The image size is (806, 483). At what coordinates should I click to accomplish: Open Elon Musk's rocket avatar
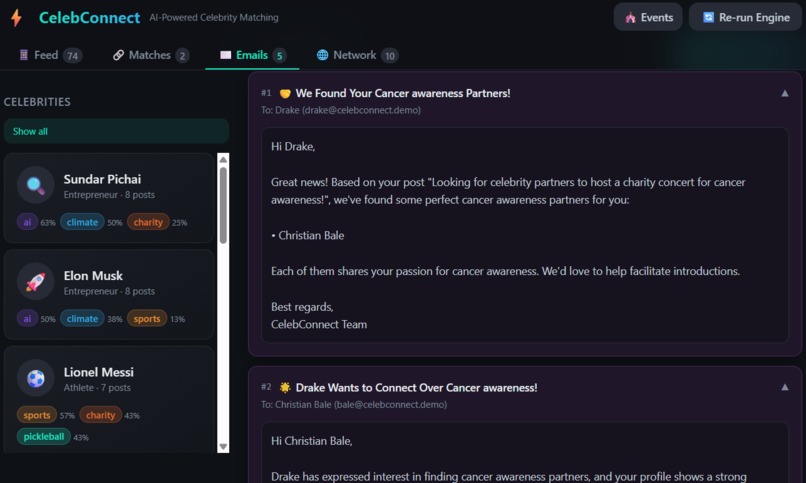point(35,281)
